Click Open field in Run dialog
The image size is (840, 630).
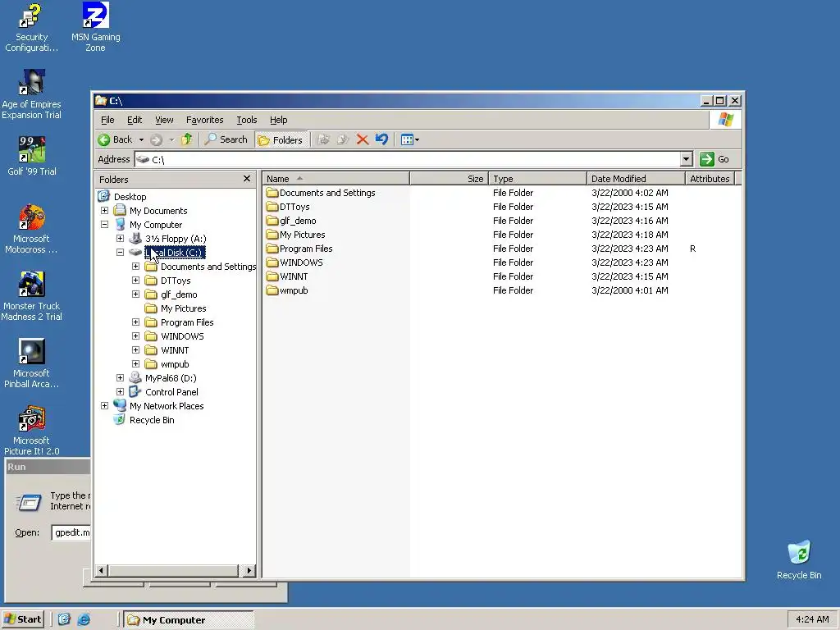(x=71, y=532)
